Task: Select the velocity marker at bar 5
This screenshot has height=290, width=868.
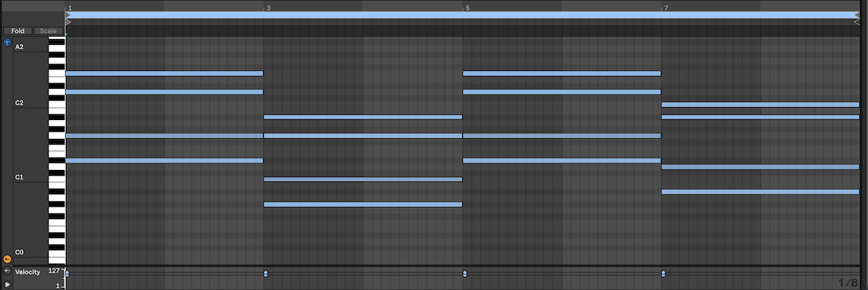Action: (464, 273)
